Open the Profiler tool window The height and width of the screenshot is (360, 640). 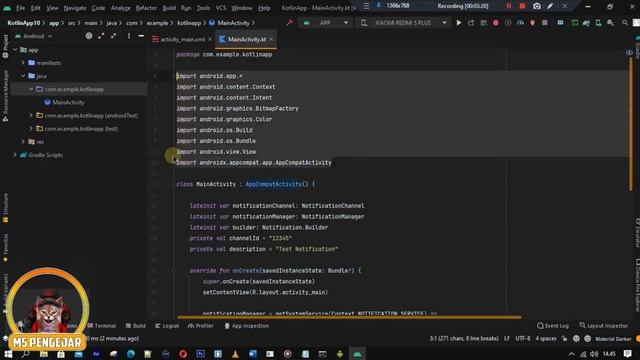point(200,326)
